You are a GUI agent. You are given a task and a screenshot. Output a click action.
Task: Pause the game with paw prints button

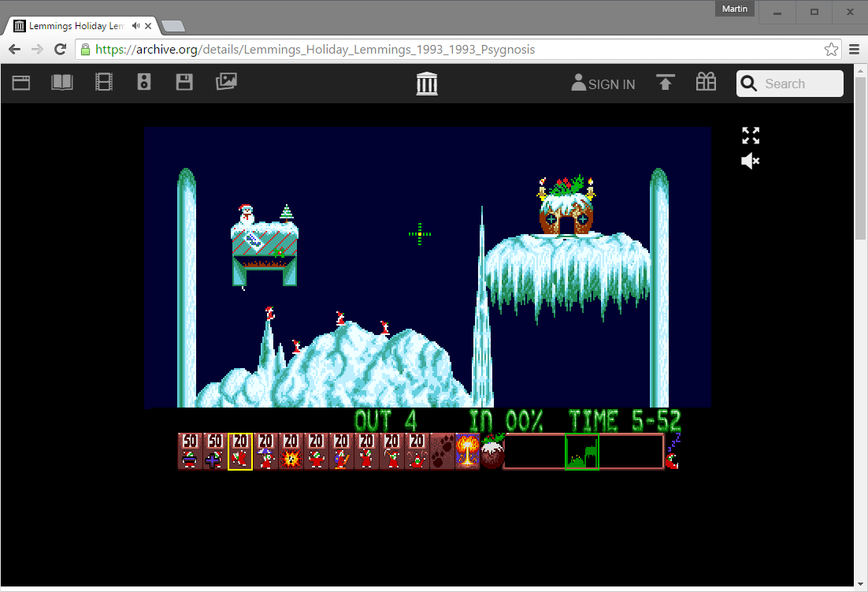(443, 452)
